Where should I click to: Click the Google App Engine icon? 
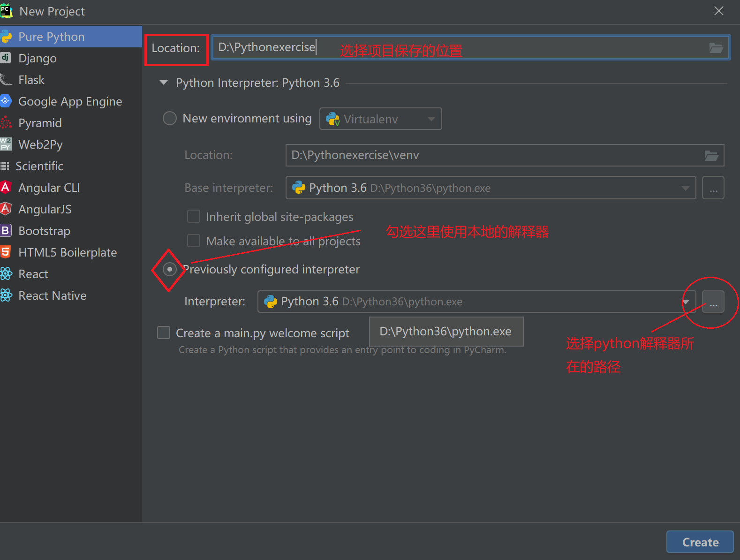[6, 101]
